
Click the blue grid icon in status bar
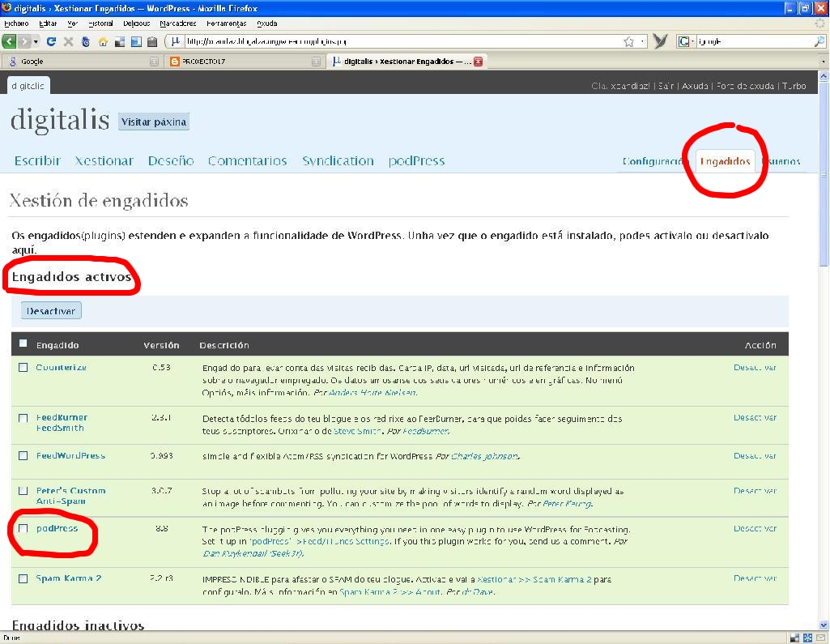point(808,638)
